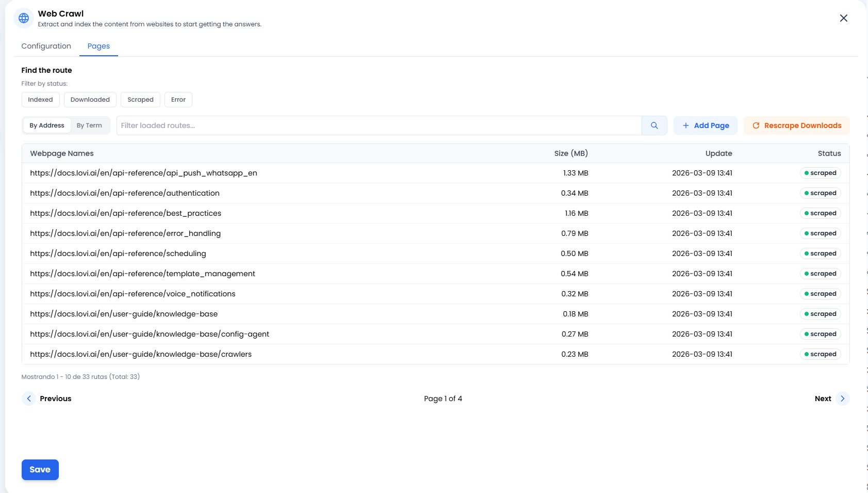This screenshot has width=868, height=493.
Task: Toggle the Indexed status filter
Action: 40,99
